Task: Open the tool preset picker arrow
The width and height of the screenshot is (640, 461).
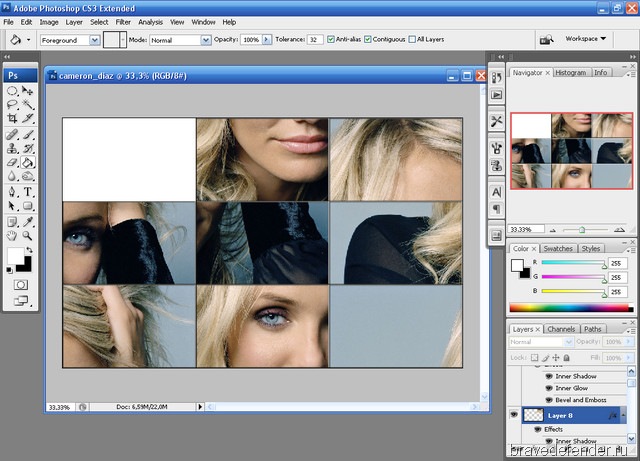Action: [x=28, y=40]
